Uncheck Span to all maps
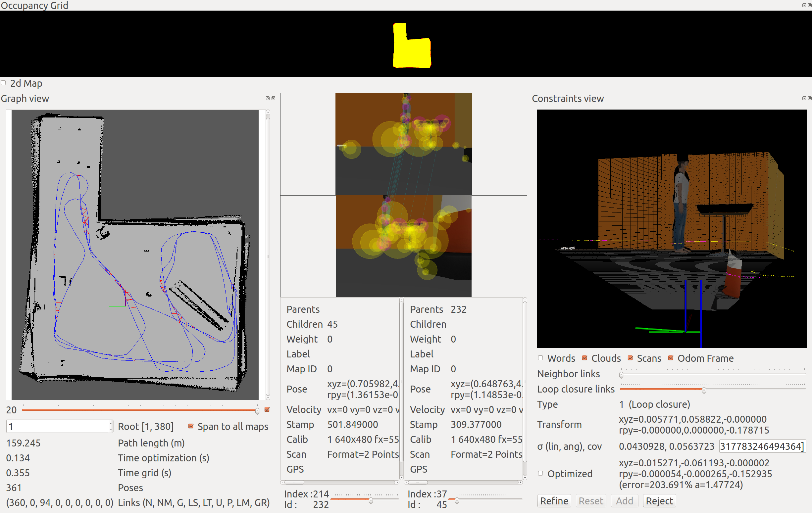Image resolution: width=812 pixels, height=513 pixels. (x=191, y=426)
